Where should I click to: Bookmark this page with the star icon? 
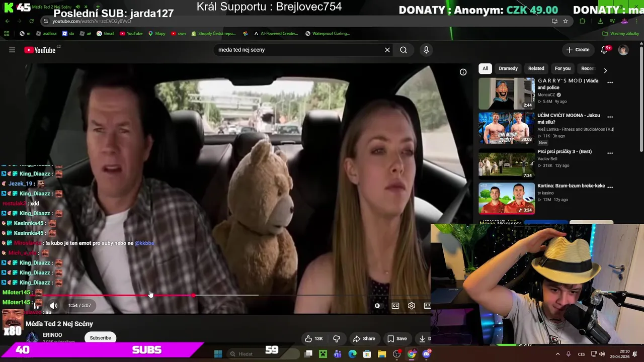[x=566, y=21]
